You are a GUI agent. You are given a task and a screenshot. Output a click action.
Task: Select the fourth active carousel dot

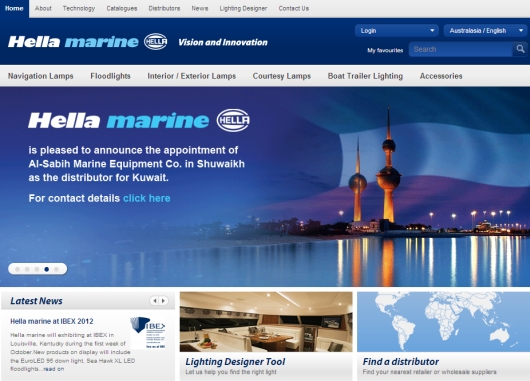47,269
